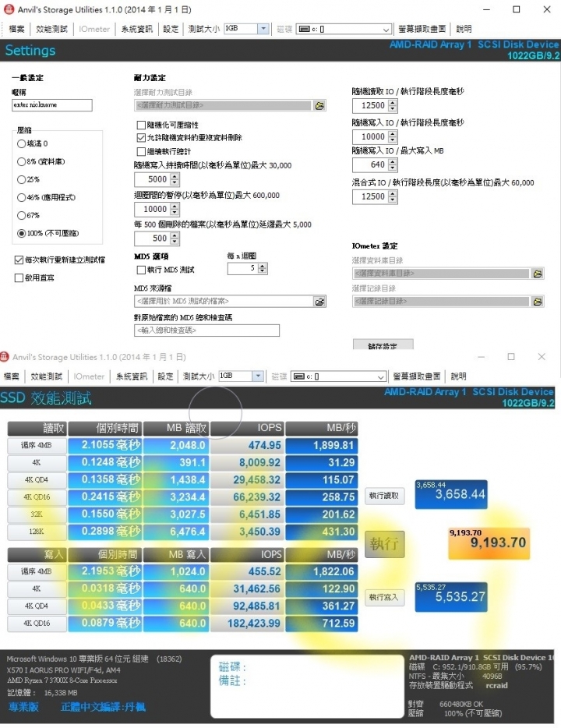561x728 pixels.
Task: Click 4K QD16 write row label
Action: (x=37, y=624)
